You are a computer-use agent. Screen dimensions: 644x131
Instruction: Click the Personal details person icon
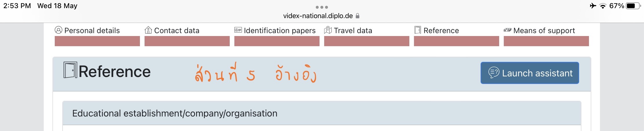(x=59, y=30)
